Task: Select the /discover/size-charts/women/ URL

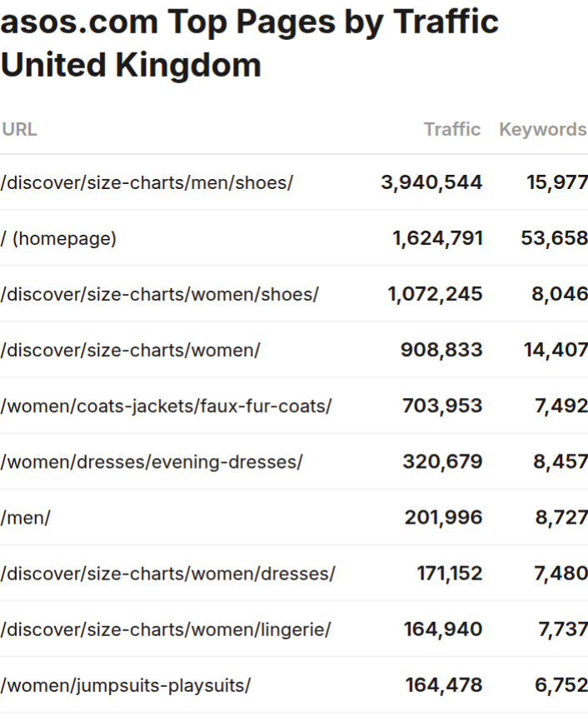Action: tap(130, 351)
